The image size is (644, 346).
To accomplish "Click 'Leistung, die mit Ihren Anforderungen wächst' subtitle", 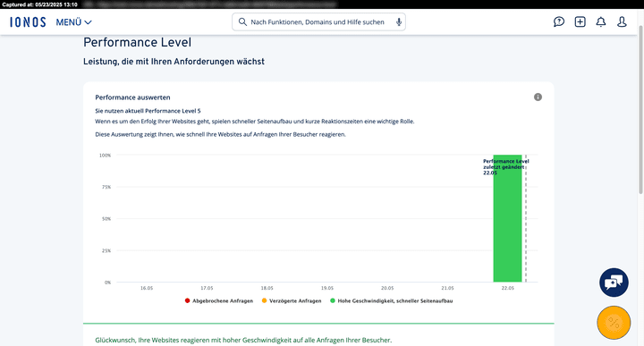I will (x=174, y=62).
